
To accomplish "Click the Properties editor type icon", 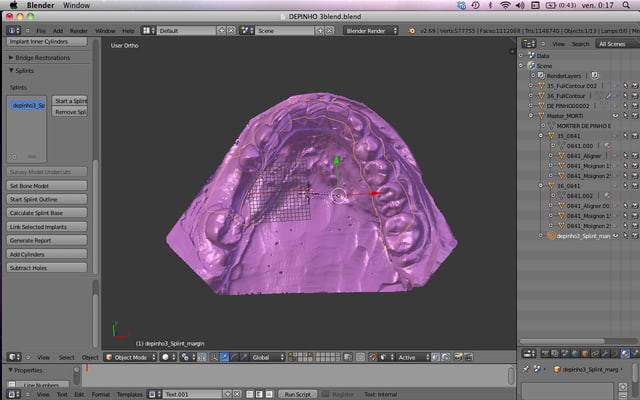I will click(x=529, y=353).
